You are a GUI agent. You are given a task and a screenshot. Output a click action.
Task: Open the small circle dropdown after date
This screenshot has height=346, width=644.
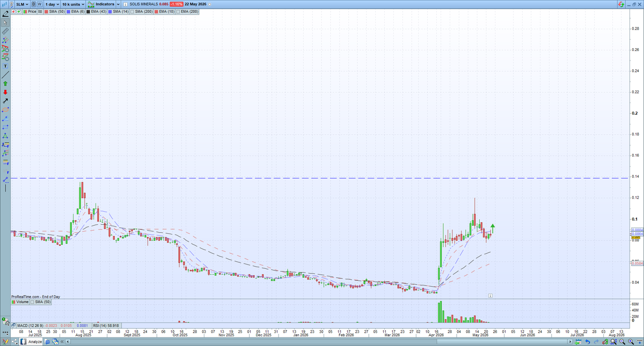pos(210,4)
